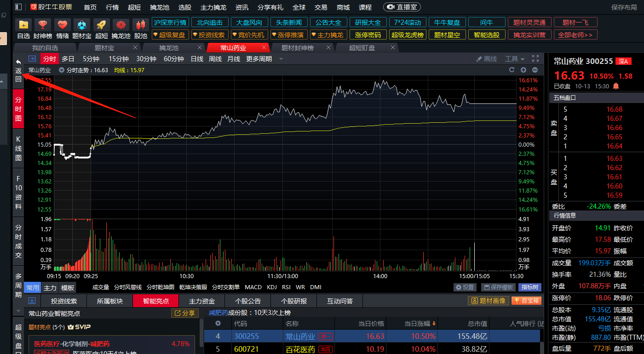Open the 工具 dropdown menu
Screen dimensions: 644x354
pos(514,59)
